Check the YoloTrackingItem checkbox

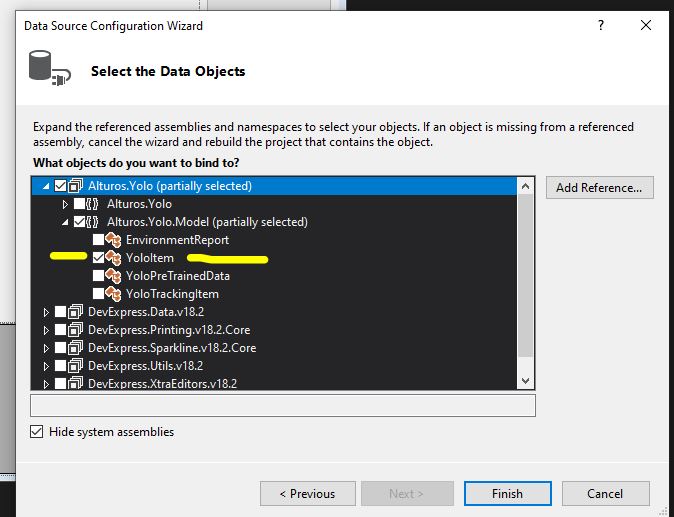[x=98, y=294]
